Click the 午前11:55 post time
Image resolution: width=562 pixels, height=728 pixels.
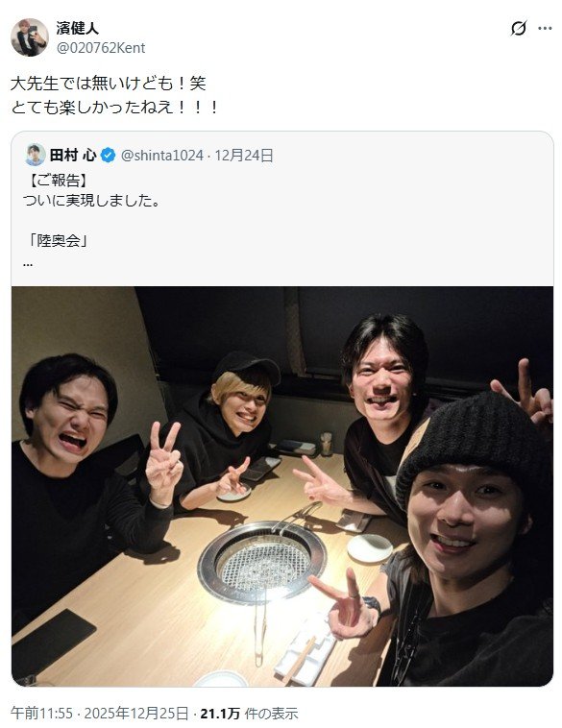(42, 714)
